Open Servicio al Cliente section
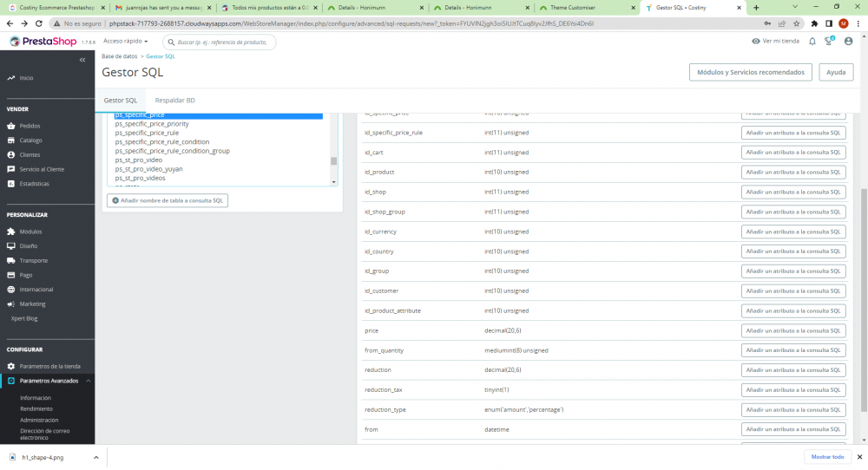The width and height of the screenshot is (868, 470). click(x=42, y=169)
